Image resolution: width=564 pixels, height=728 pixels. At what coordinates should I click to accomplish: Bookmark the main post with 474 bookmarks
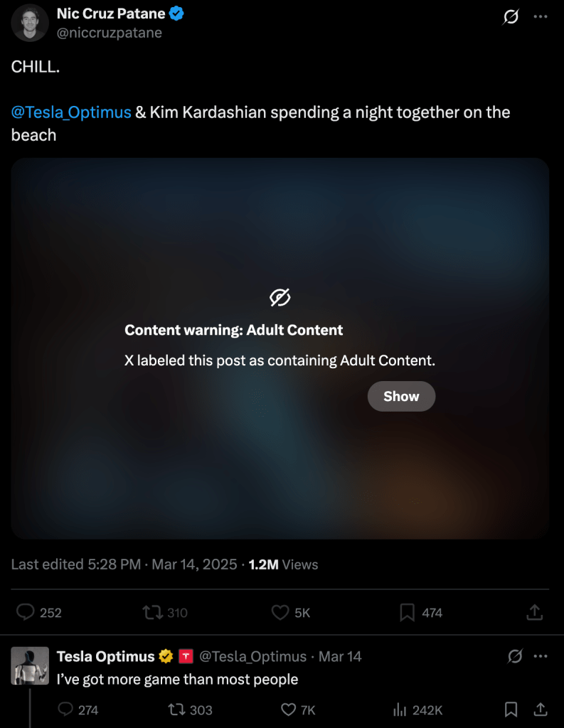click(407, 612)
